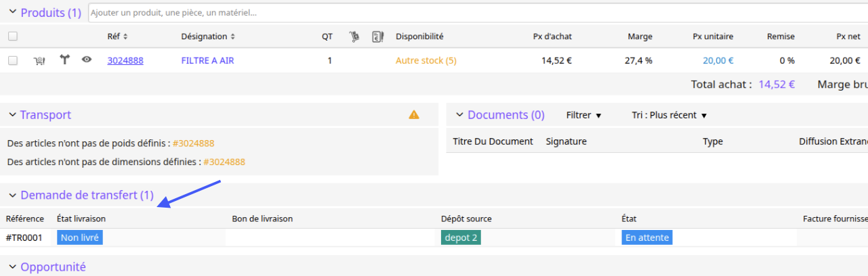This screenshot has height=276, width=868.
Task: Click the fork/split icon in row 3024888
Action: (x=64, y=60)
